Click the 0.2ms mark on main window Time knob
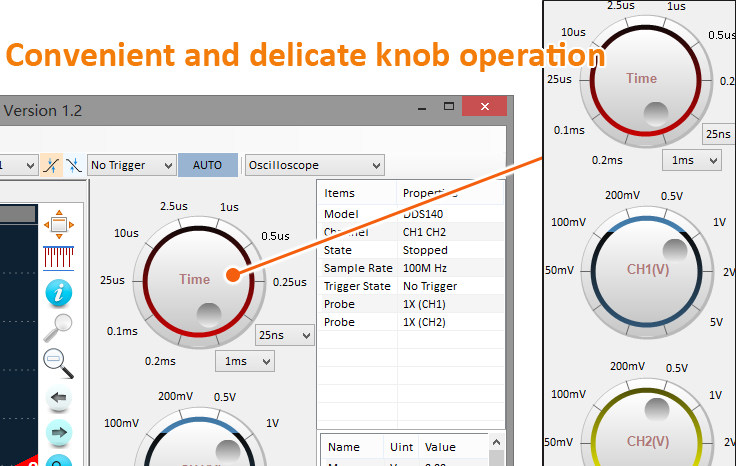Viewport: 736px width, 466px height. [160, 361]
